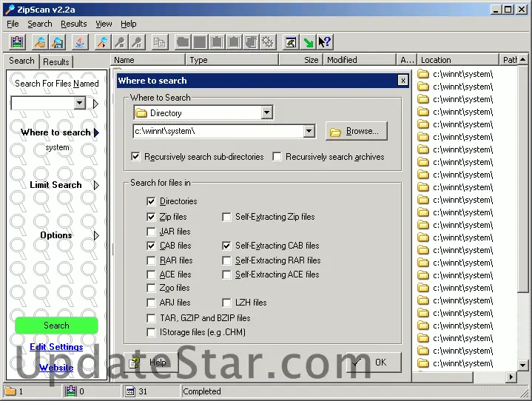Click the folder icon in the status bar
This screenshot has width=532, height=401.
pyautogui.click(x=10, y=391)
